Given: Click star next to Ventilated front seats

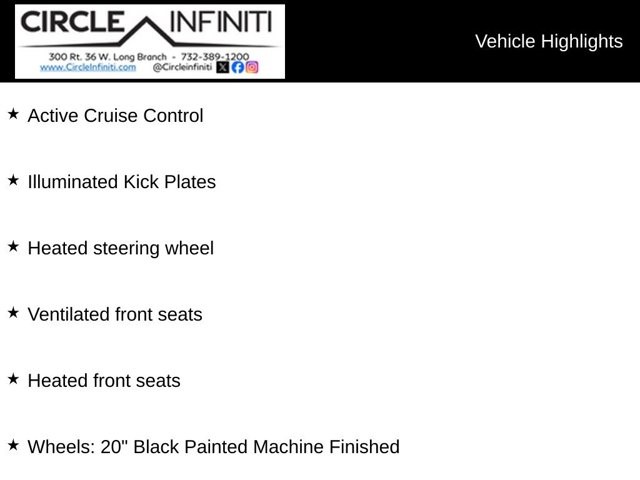Looking at the screenshot, I should (13, 313).
